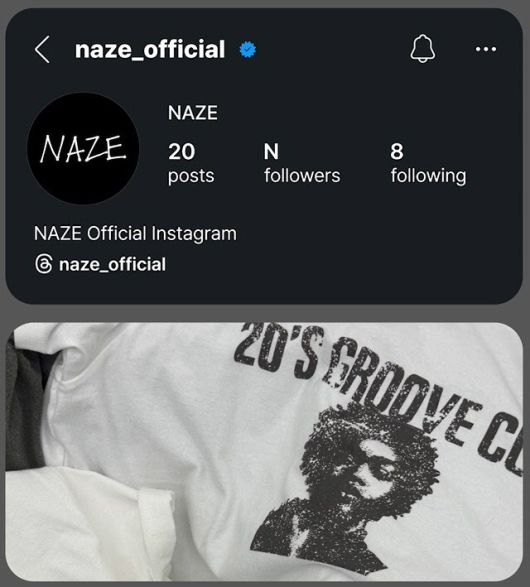View the 20 posts count
530x587 pixels.
pyautogui.click(x=191, y=163)
